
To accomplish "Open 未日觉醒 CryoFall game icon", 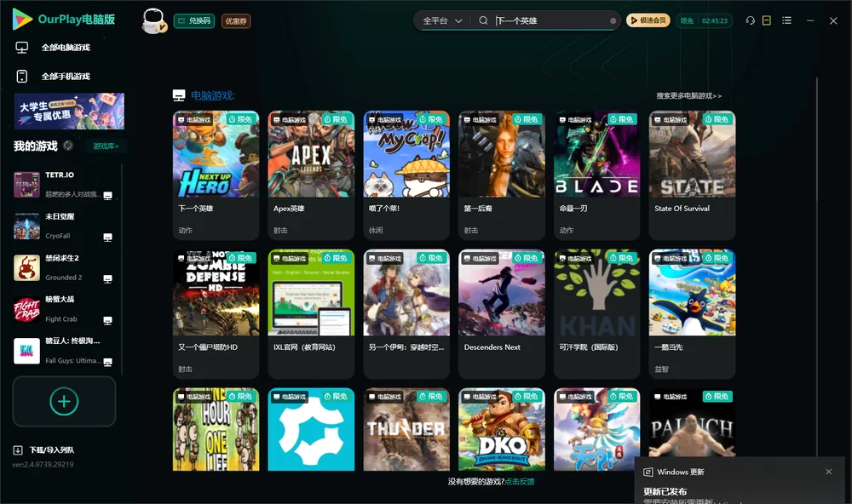I will (26, 226).
